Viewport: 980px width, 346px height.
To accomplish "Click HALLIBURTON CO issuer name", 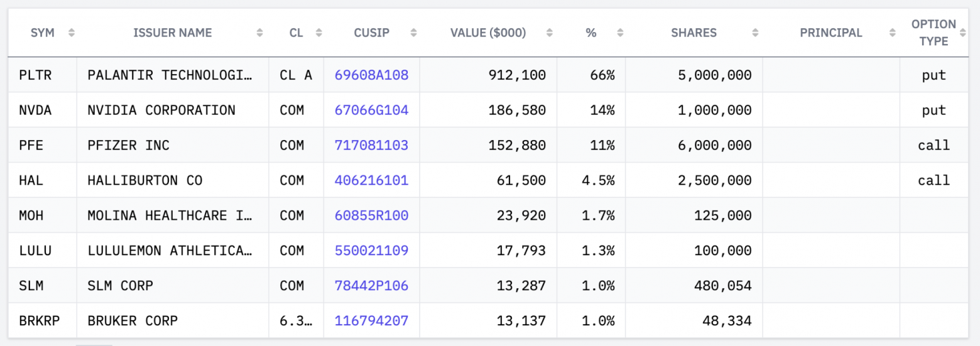I will click(x=145, y=180).
